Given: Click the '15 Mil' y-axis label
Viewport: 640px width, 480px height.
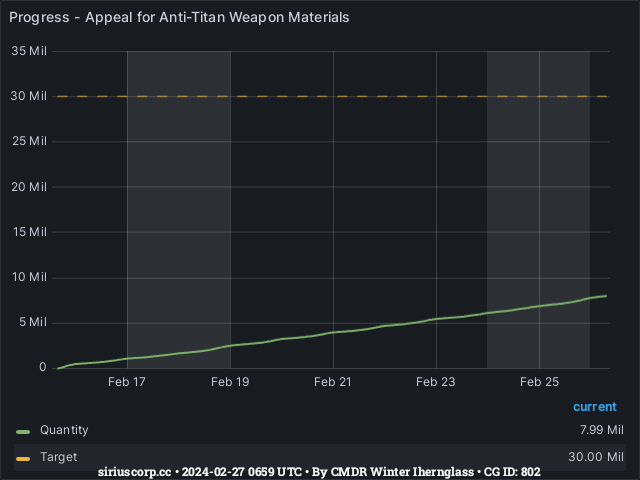Looking at the screenshot, I should 30,232.
